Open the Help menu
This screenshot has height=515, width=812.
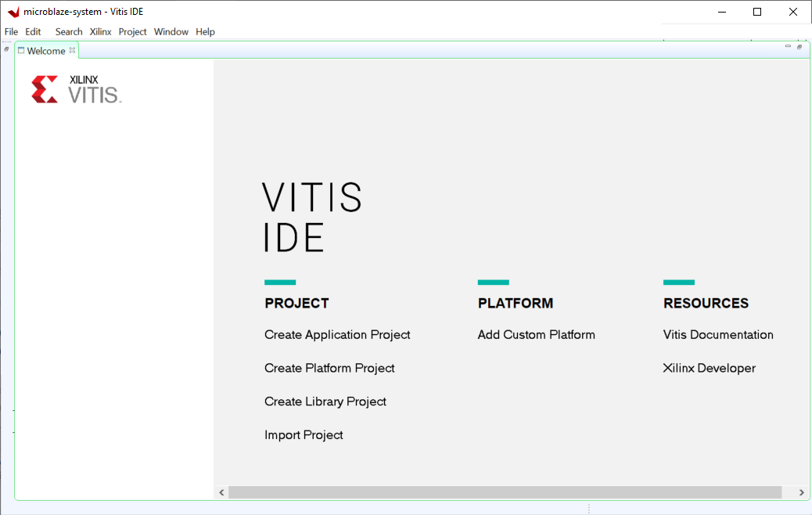coord(205,31)
